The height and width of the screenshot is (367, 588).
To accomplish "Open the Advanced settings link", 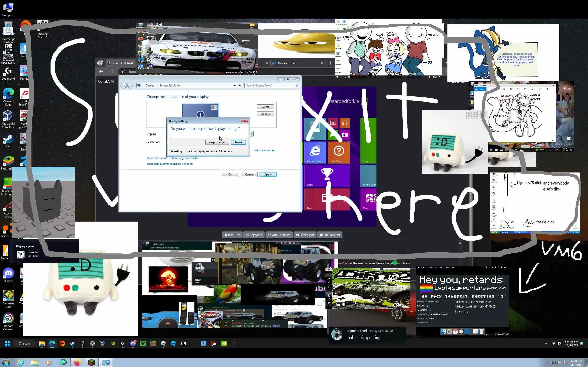I will coord(265,150).
